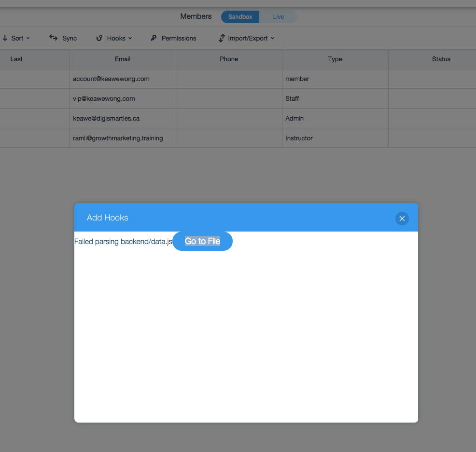
Task: Open the Sort dropdown chevron
Action: click(x=28, y=38)
